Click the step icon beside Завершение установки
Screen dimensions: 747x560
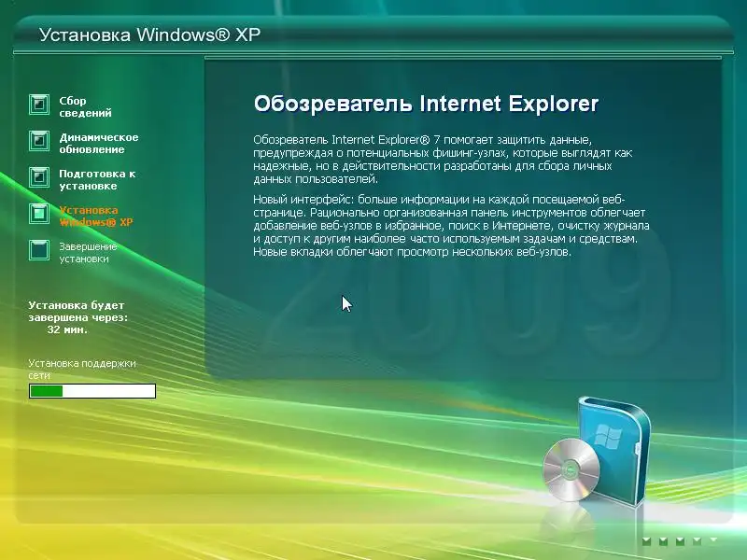39,250
